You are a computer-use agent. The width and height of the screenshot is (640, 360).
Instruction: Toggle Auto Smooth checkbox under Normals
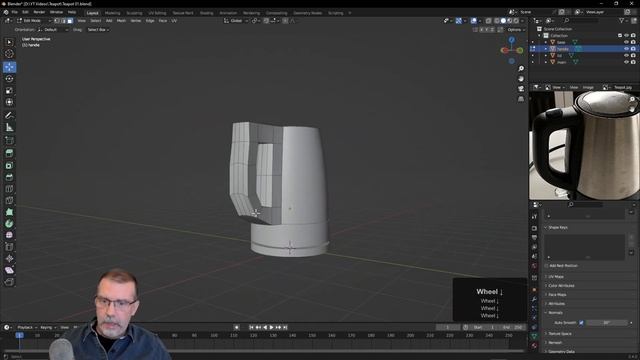pos(581,323)
